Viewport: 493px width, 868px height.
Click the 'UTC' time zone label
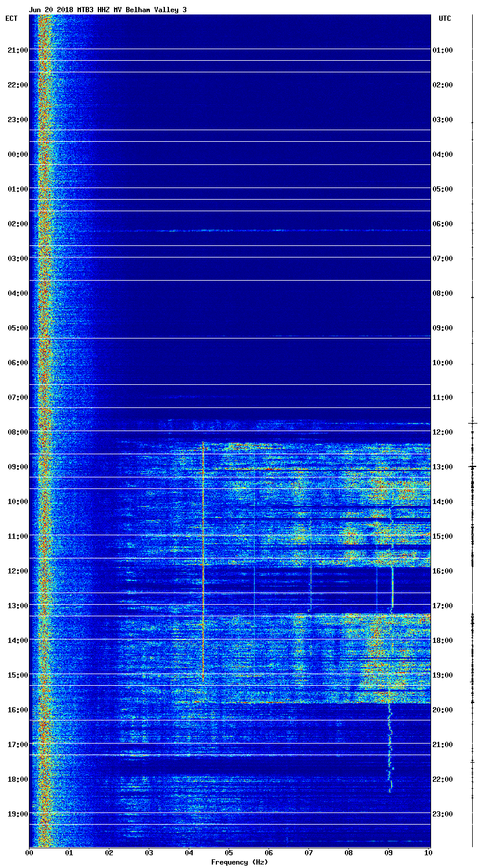[445, 19]
